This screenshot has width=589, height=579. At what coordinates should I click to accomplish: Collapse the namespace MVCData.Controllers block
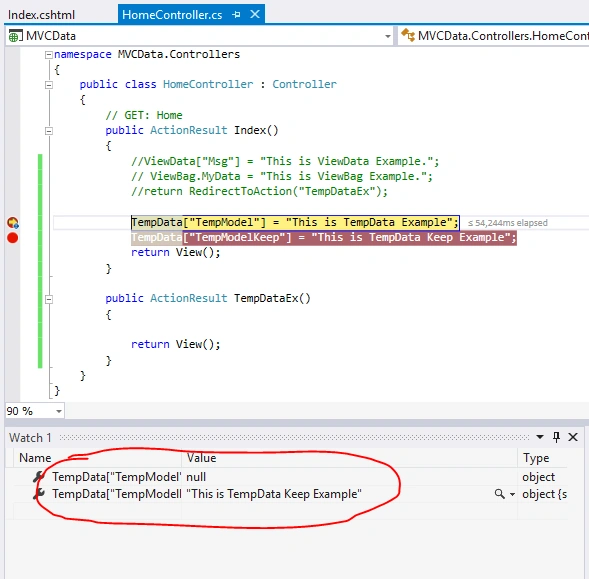[x=48, y=55]
